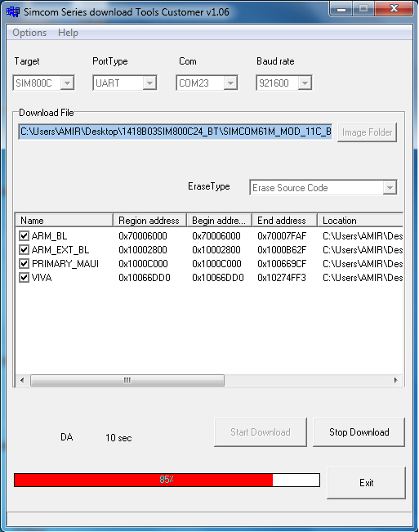Uncheck the VIVA checkbox
The width and height of the screenshot is (419, 532).
pos(24,278)
